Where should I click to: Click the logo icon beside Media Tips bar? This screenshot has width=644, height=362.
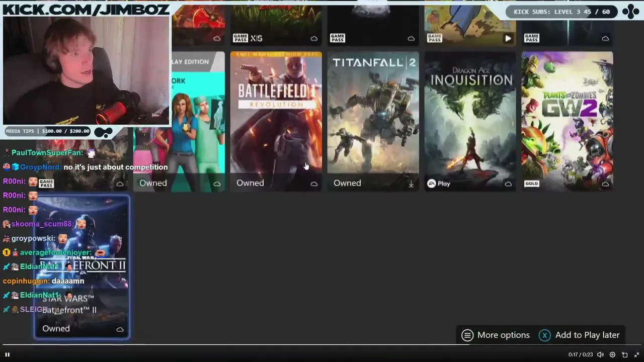(104, 132)
